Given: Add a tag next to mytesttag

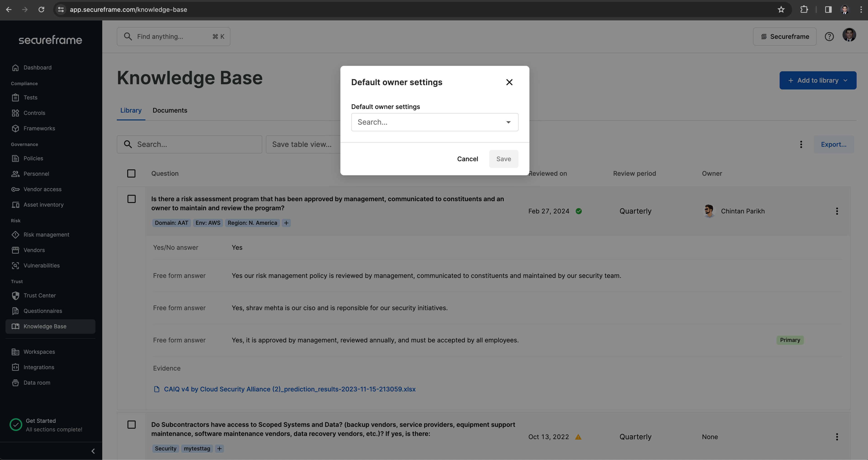Looking at the screenshot, I should pos(219,449).
